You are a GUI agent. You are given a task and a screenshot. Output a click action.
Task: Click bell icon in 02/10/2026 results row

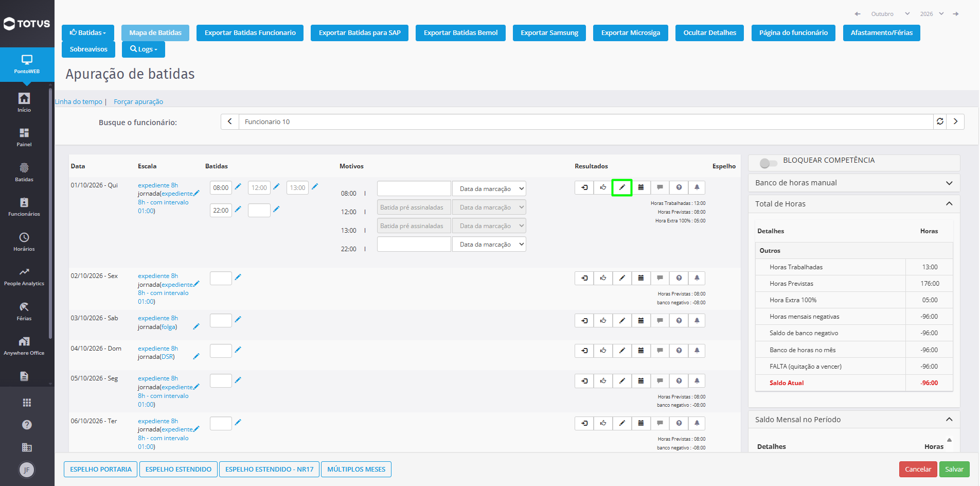point(697,278)
